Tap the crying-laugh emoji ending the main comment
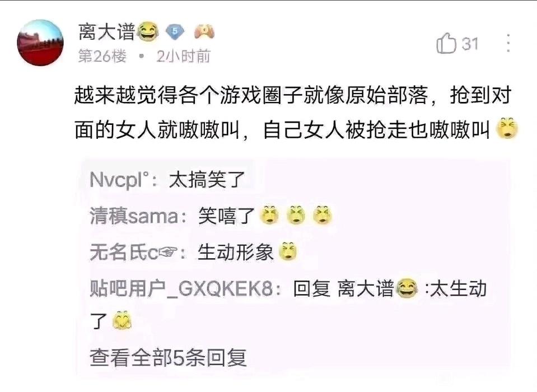The image size is (537, 392). [x=507, y=128]
